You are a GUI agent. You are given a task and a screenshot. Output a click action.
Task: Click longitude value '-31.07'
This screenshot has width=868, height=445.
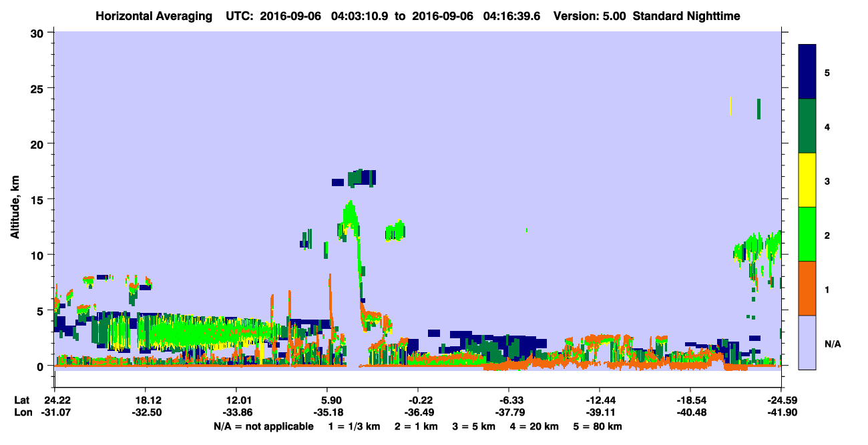55,412
